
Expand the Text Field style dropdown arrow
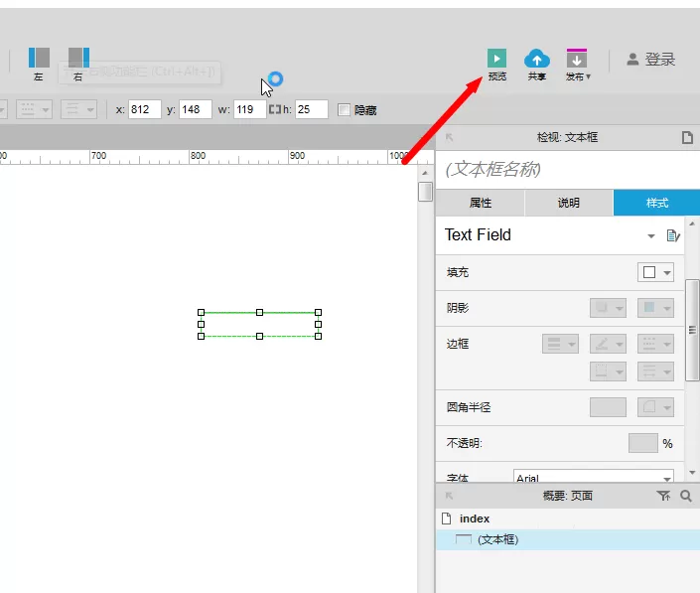pyautogui.click(x=651, y=235)
